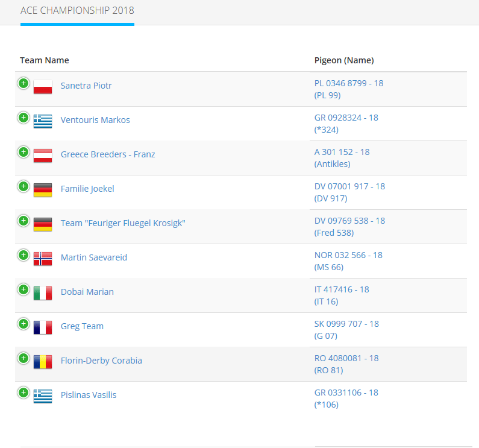Expand the Martin Saevareid row
This screenshot has height=448, width=479.
(x=23, y=255)
